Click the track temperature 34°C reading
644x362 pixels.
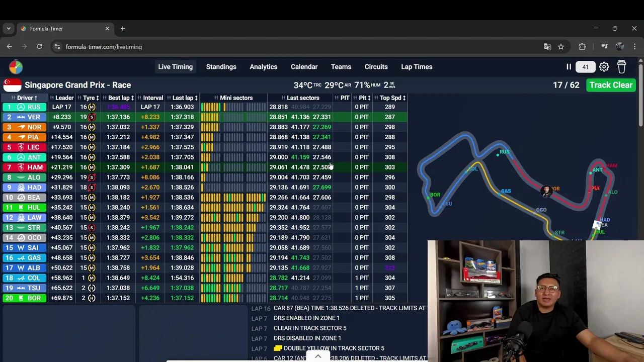307,85
